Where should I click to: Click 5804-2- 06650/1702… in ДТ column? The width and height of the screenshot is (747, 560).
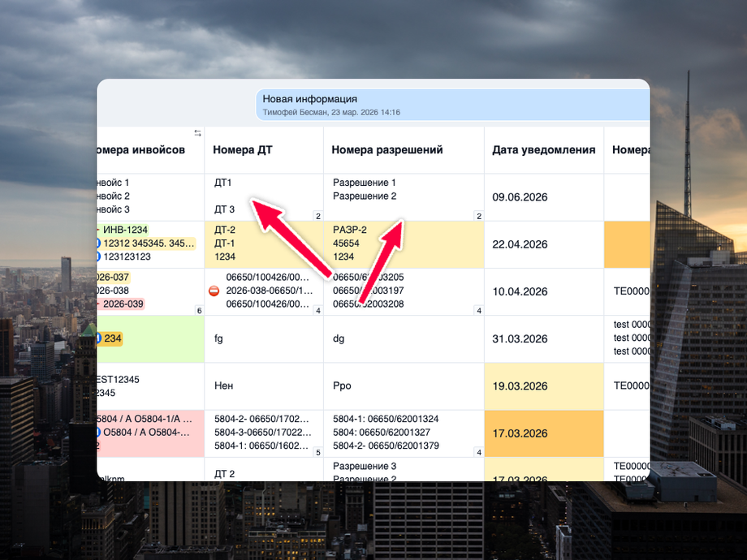(x=261, y=419)
